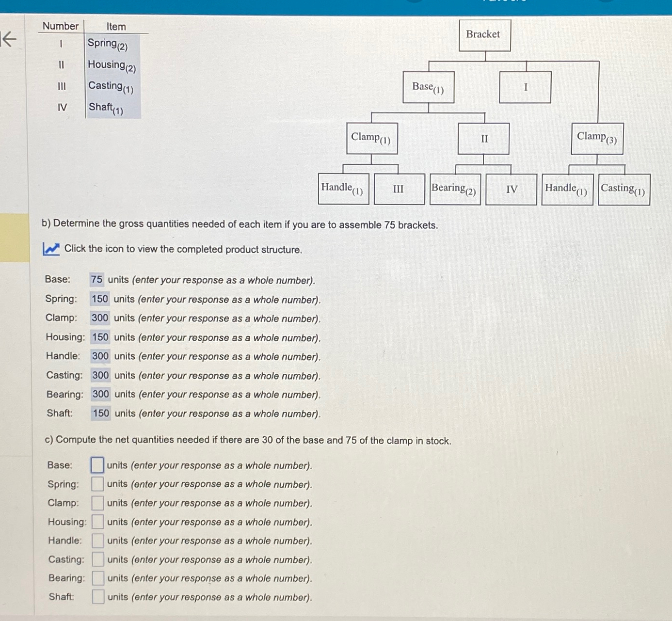Viewport: 672px width, 621px height.
Task: Click the 'Click the icon to view' link text
Action: 183,249
